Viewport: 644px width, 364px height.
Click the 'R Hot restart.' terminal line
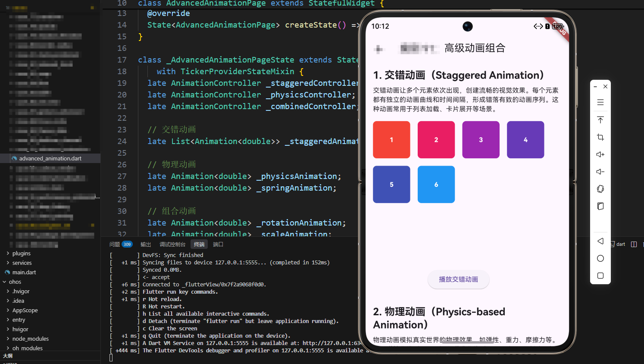[x=164, y=307]
